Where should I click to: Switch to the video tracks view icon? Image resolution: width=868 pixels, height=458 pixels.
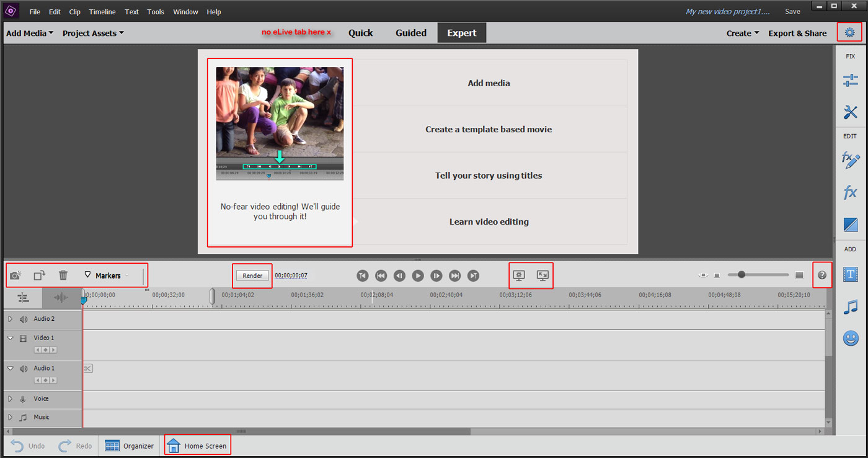coord(24,298)
